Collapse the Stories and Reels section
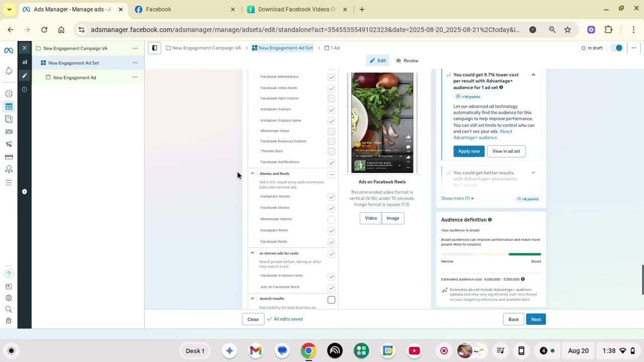Screen dimensions: 644x362 coord(253,173)
